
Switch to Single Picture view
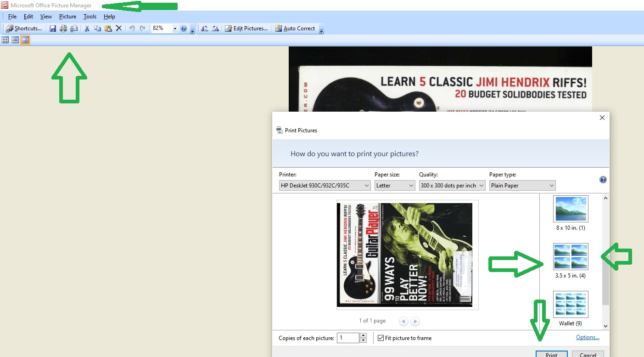click(x=25, y=40)
